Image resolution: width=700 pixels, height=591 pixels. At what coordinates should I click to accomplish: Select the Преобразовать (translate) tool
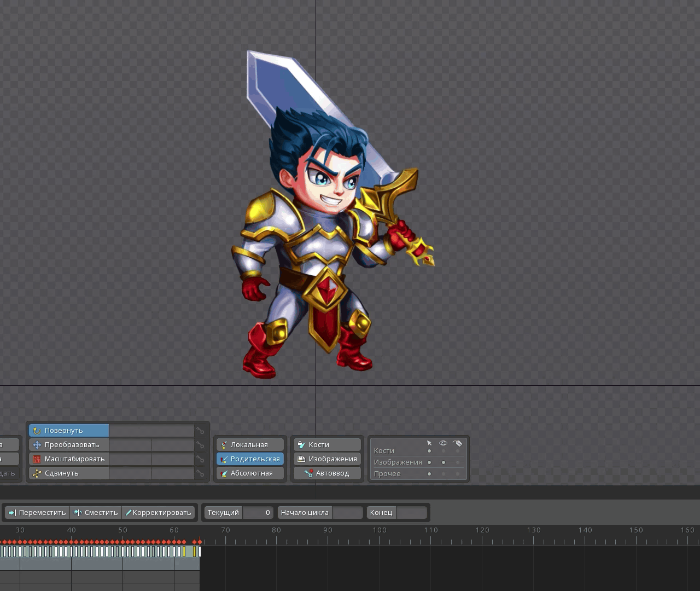(69, 445)
